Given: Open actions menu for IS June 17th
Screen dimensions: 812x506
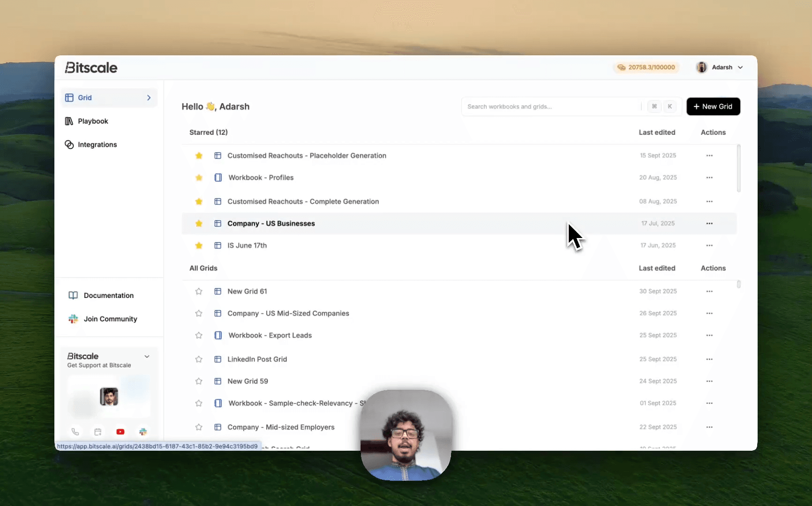Looking at the screenshot, I should click(709, 246).
